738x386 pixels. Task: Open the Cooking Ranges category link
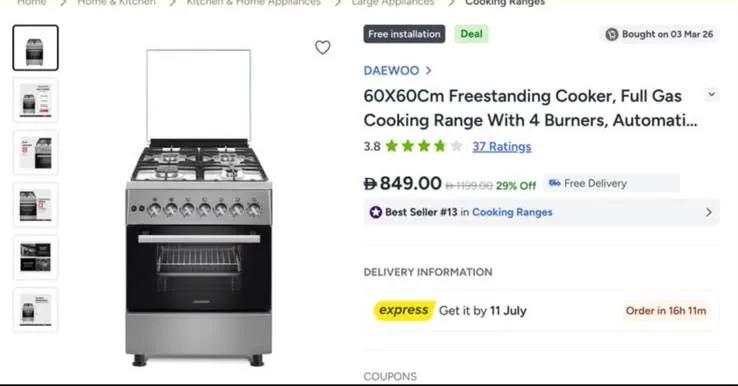(x=512, y=212)
